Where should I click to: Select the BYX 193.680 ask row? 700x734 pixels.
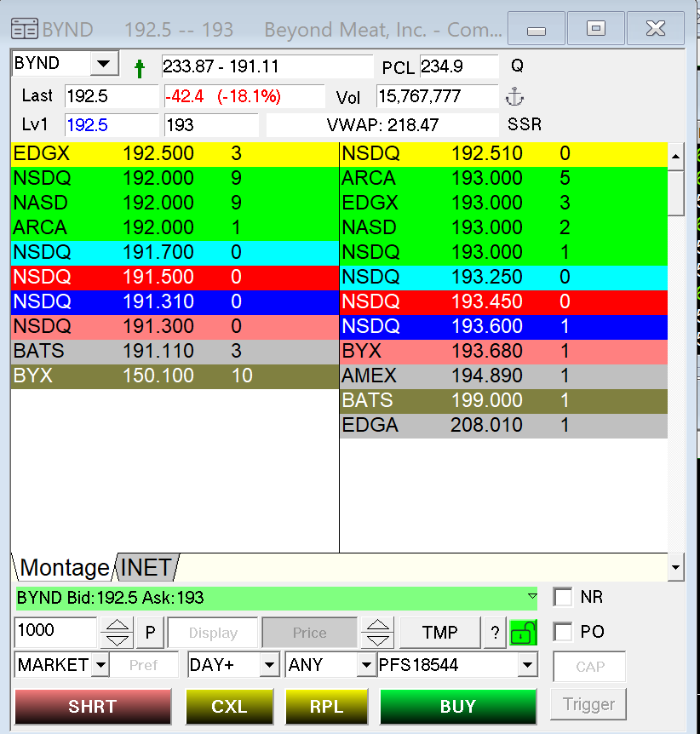[x=504, y=351]
